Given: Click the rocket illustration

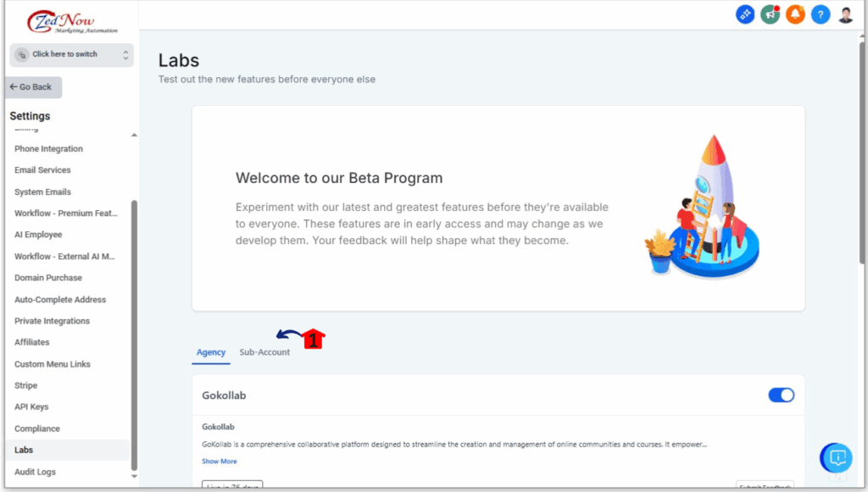Looking at the screenshot, I should pos(702,206).
